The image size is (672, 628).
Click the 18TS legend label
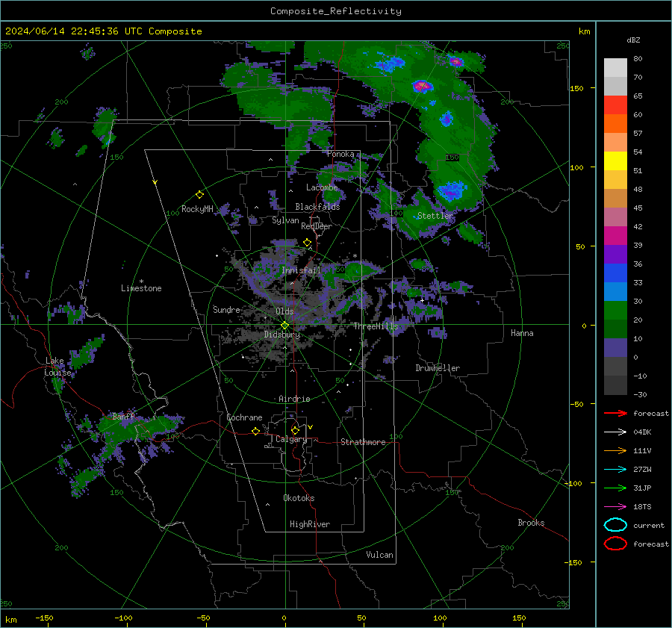click(642, 507)
